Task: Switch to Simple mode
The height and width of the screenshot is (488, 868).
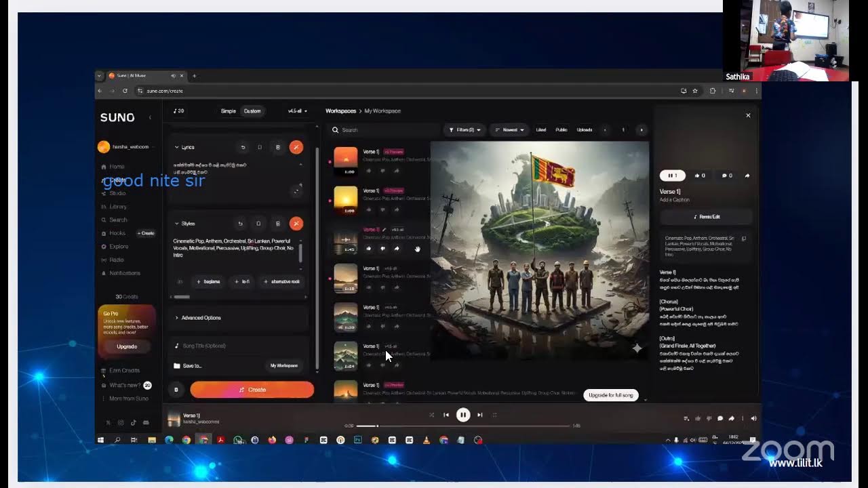Action: point(229,111)
